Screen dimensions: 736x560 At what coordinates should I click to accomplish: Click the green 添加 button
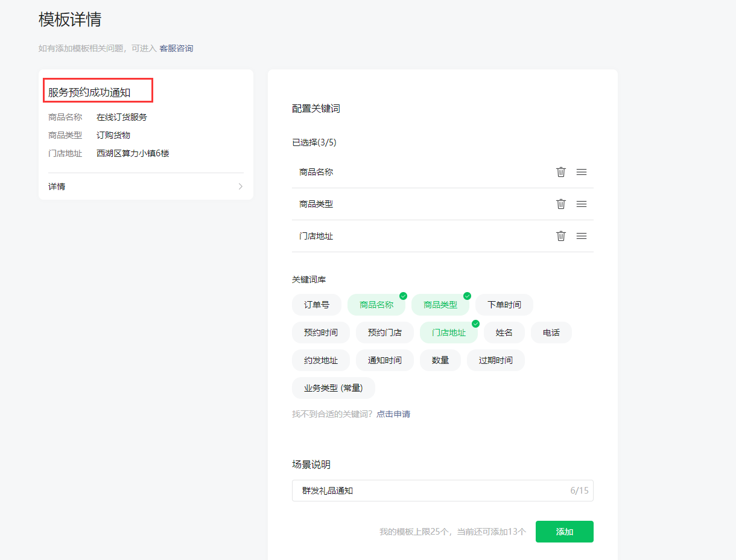pyautogui.click(x=564, y=532)
